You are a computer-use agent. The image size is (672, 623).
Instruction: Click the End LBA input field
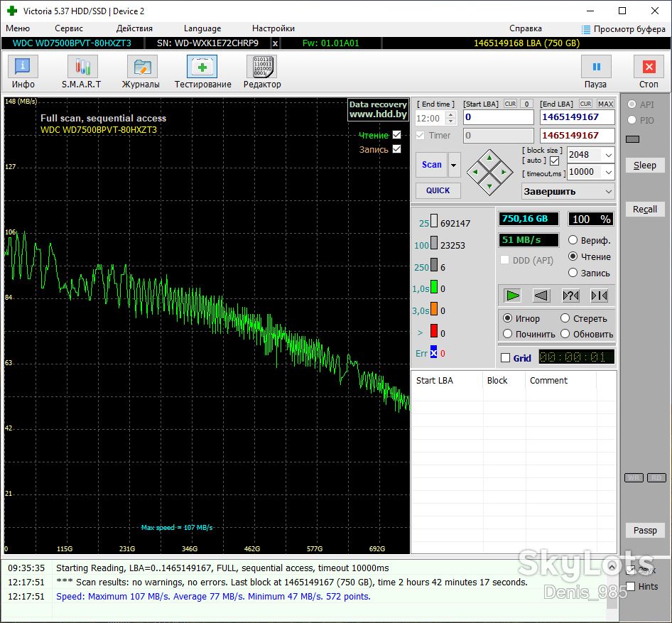click(x=578, y=117)
